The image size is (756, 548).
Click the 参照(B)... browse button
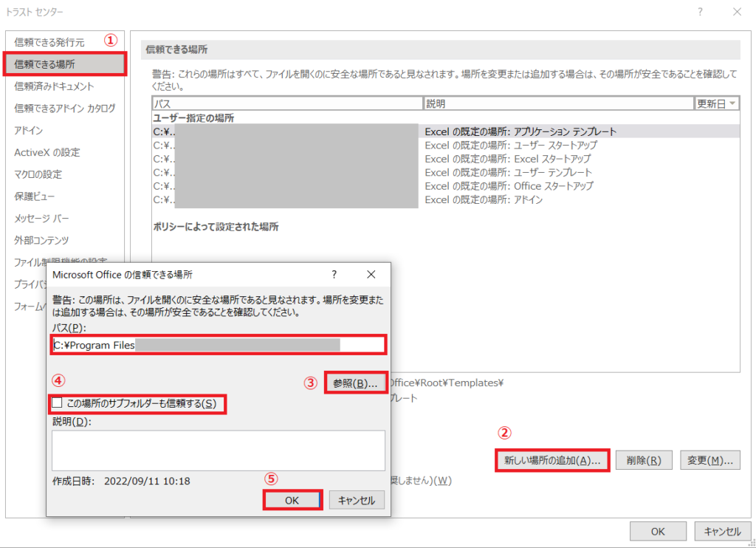tap(355, 383)
